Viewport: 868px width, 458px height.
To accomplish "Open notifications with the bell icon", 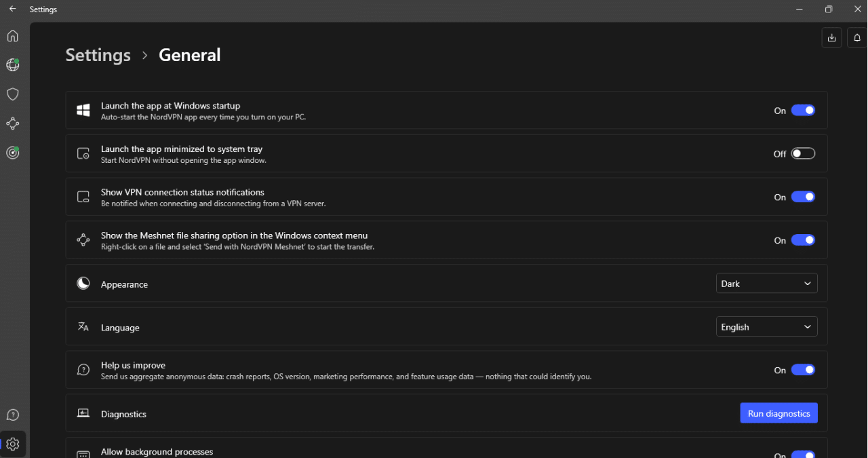I will tap(856, 37).
